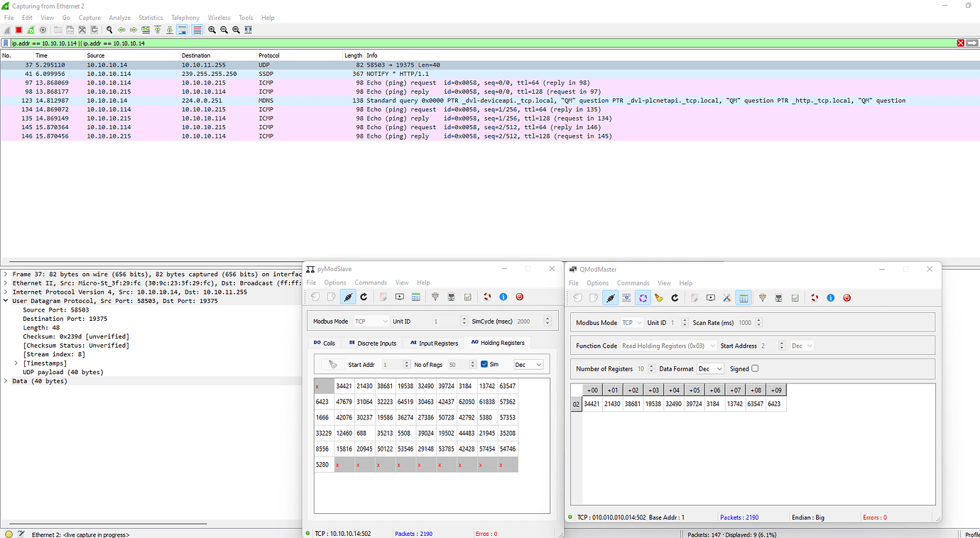Viewport: 980px width, 538px height.
Task: Click the connect plug icon in pyModSlave
Action: point(348,297)
